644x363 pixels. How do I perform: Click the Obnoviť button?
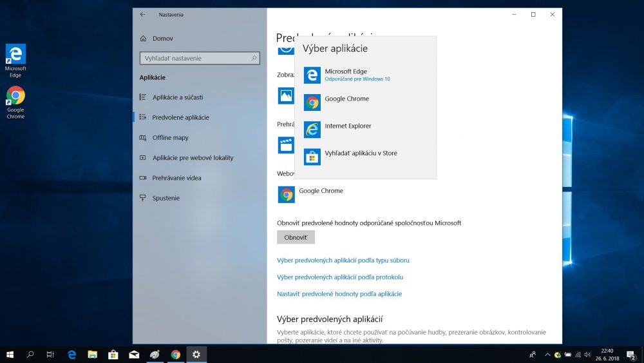click(x=296, y=237)
